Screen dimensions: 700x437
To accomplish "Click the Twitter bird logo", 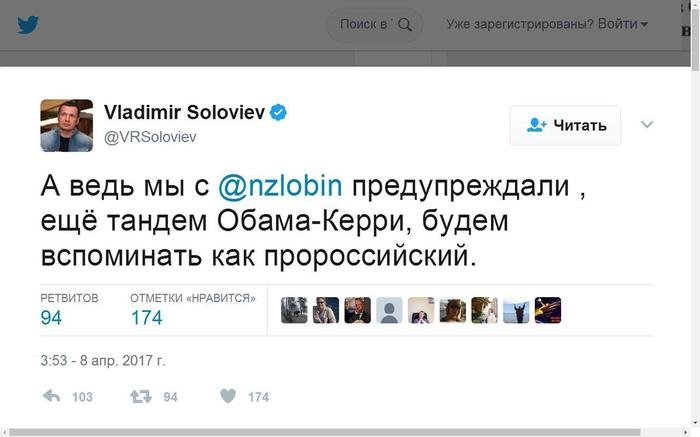I will 28,24.
